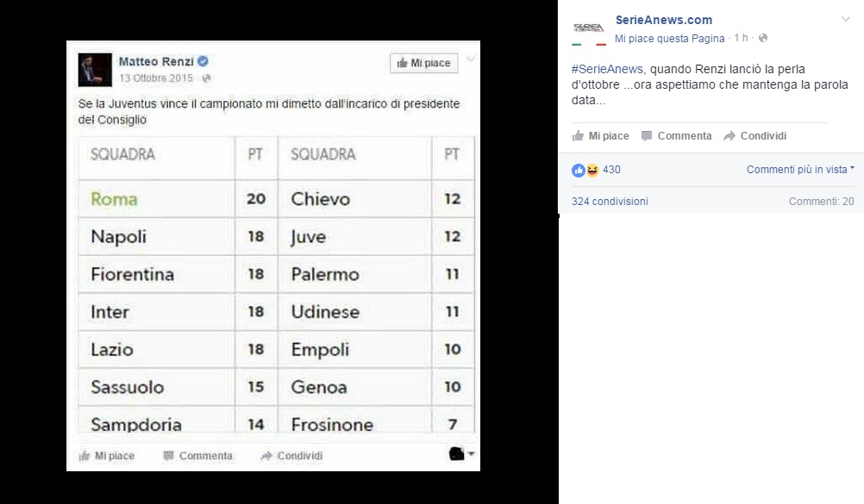Click 'Mi piace questa Pagina' link
This screenshot has width=864, height=504.
point(669,39)
